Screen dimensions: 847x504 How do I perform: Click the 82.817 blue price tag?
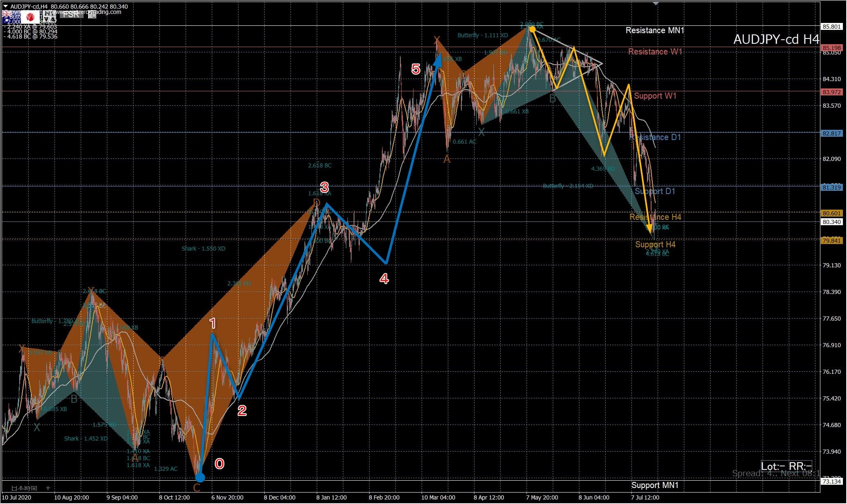(x=831, y=133)
